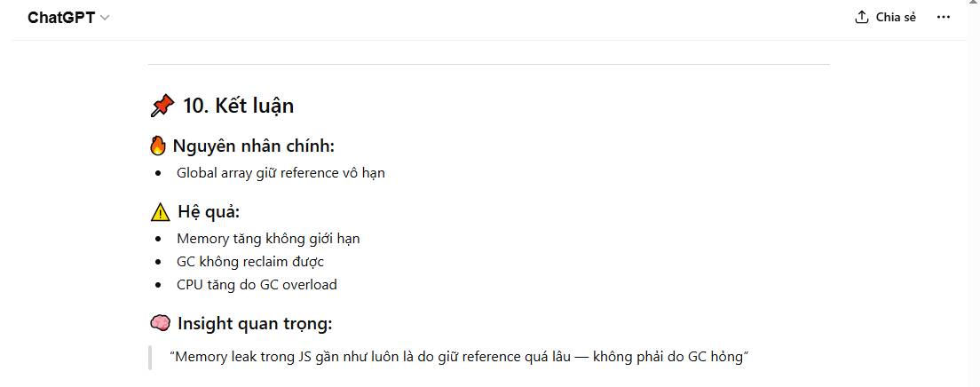Click the chevron next to ChatGPT
Screen dimensions: 980x387
click(105, 18)
